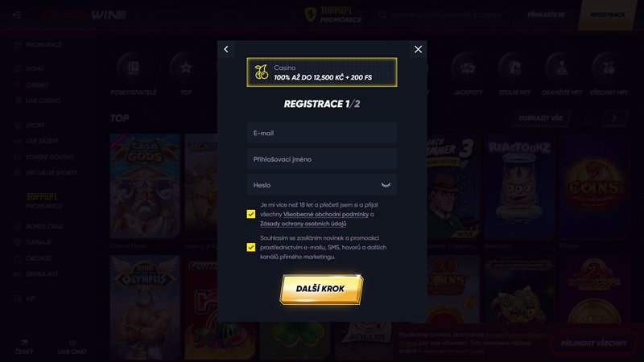Uncheck the age and terms checkbox
This screenshot has height=362, width=644.
[x=251, y=214]
